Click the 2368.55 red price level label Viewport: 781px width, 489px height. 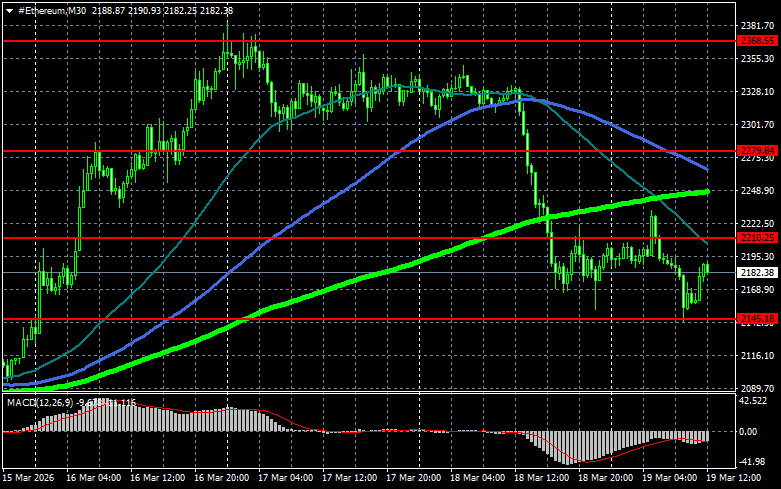(x=757, y=41)
